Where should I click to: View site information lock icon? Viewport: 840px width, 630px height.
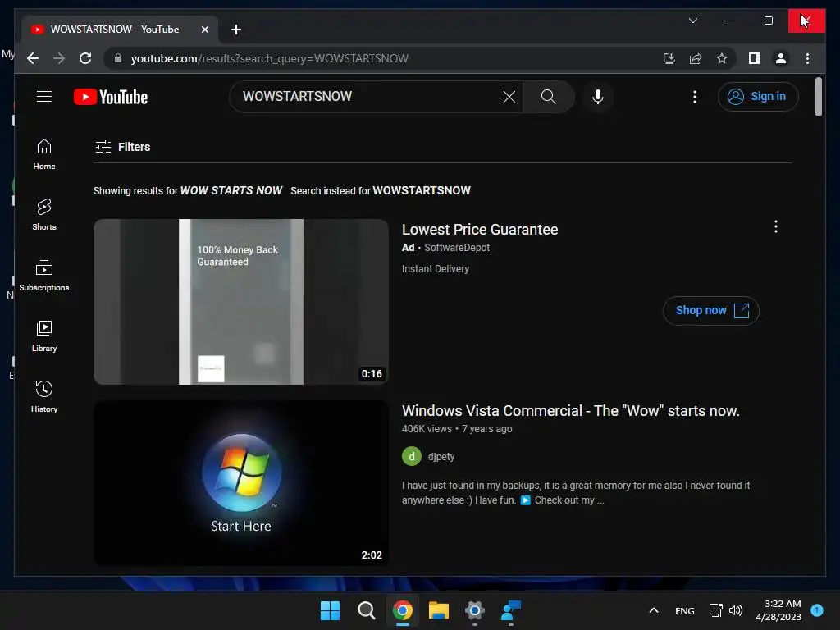point(118,58)
